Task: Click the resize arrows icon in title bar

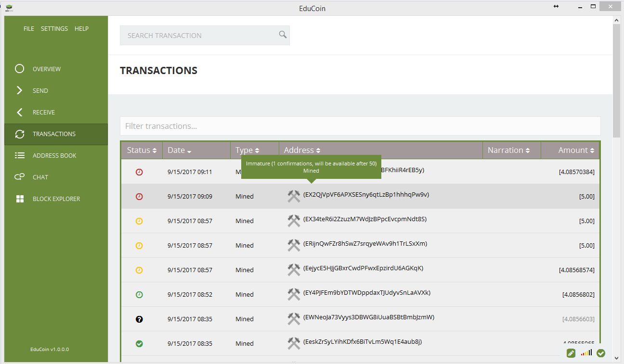Action: click(x=556, y=6)
